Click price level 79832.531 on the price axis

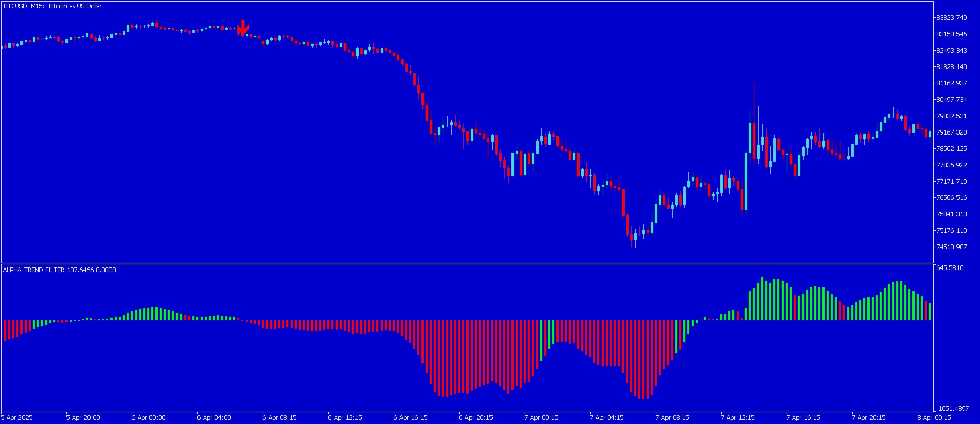pyautogui.click(x=951, y=116)
